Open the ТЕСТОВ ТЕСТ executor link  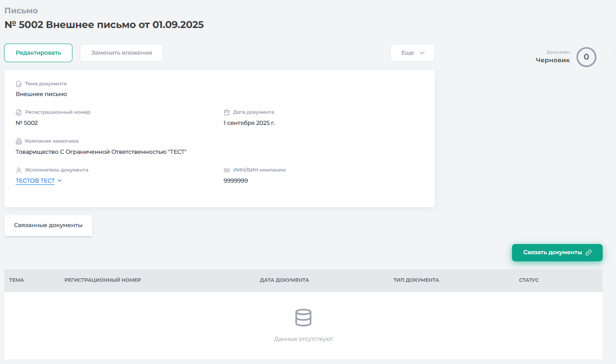[35, 181]
